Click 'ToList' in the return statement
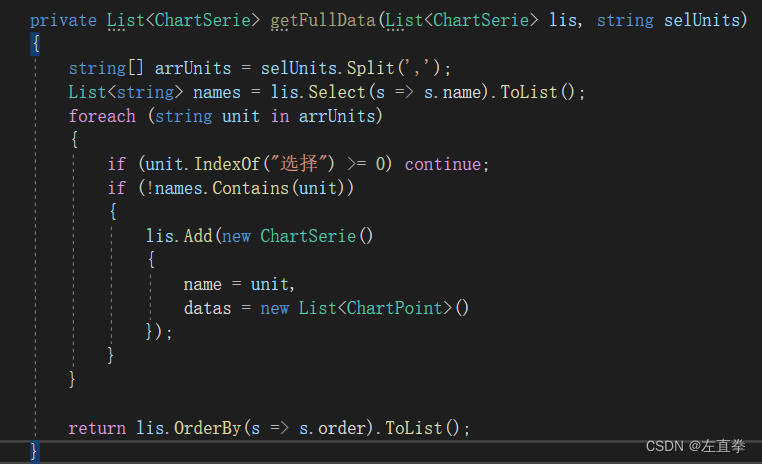762x464 pixels. (414, 428)
